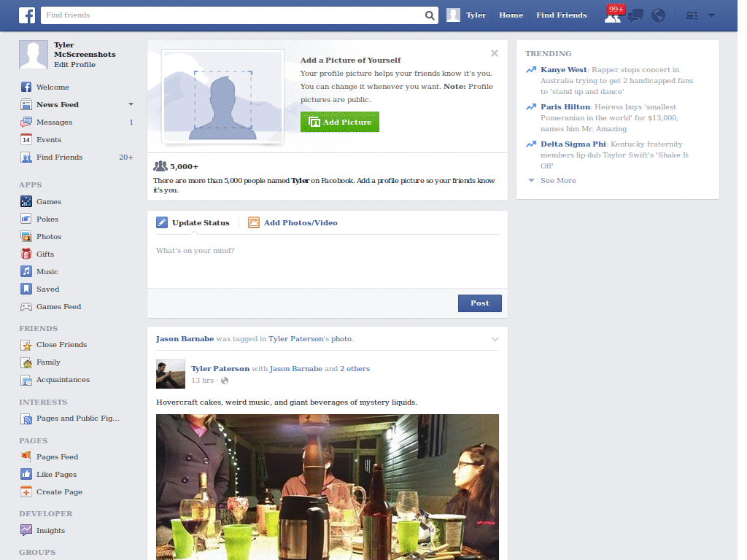This screenshot has width=747, height=560.
Task: Click the Facebook logo icon
Action: tap(27, 15)
